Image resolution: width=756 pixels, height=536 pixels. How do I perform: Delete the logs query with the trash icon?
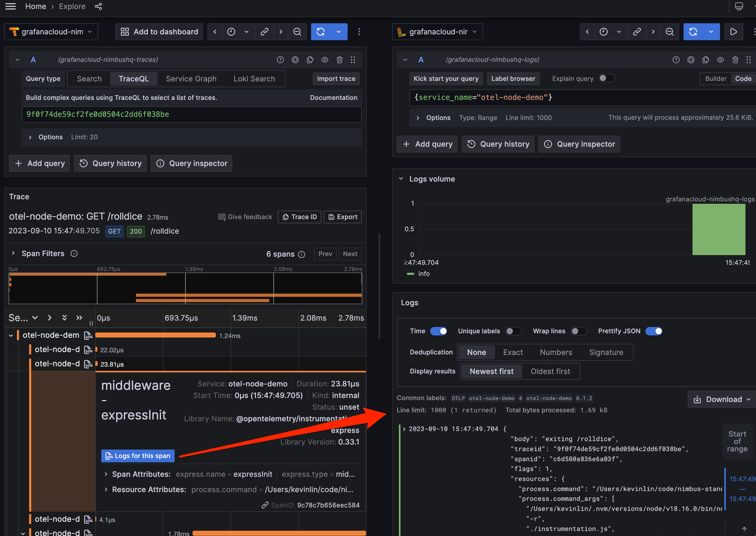(735, 60)
